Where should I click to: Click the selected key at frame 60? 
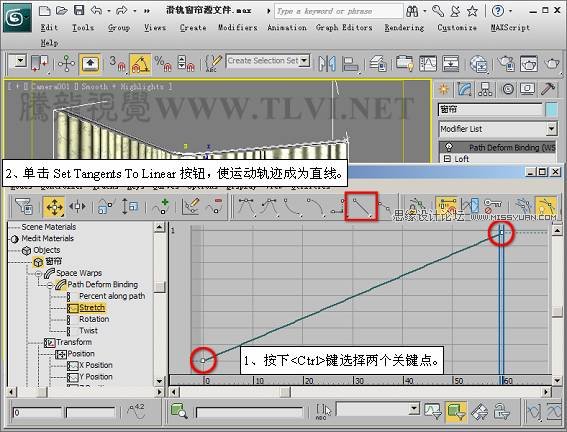pyautogui.click(x=501, y=232)
